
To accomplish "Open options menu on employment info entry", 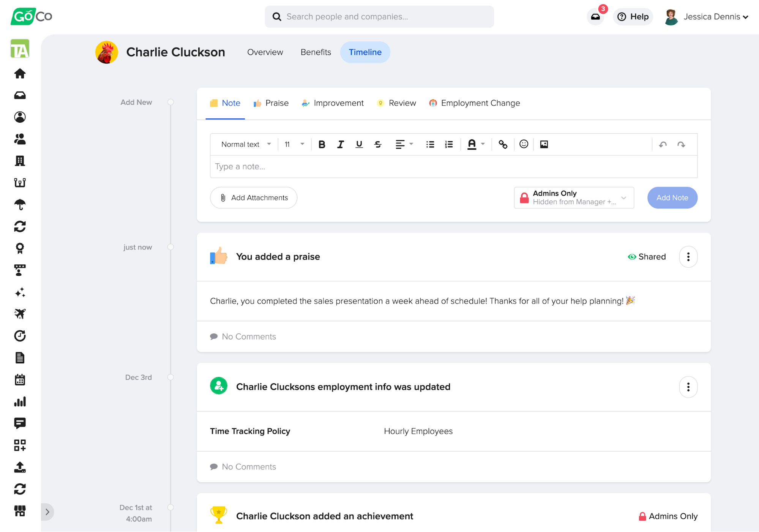I will 688,387.
